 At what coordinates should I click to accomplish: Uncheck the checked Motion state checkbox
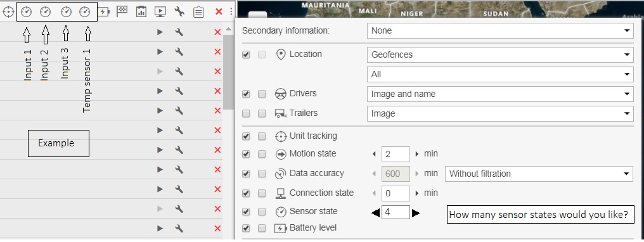[x=246, y=154]
